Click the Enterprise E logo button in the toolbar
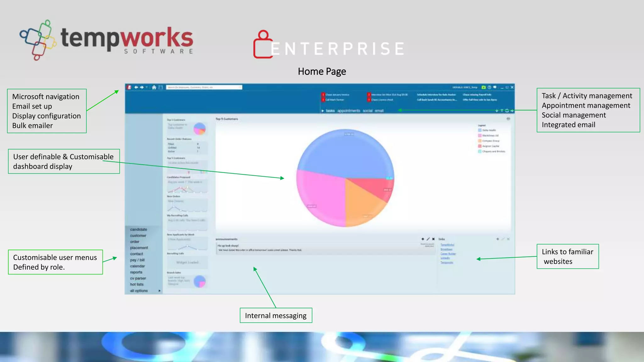The height and width of the screenshot is (362, 644). pos(129,87)
